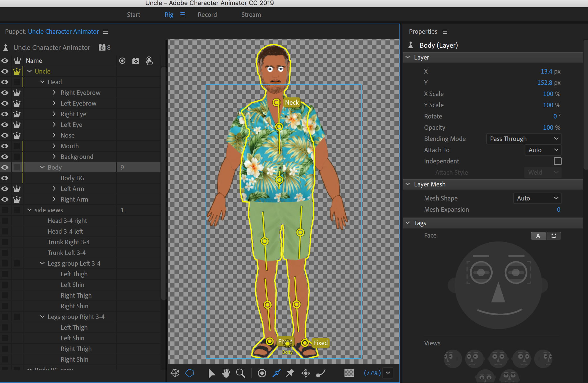Image resolution: width=588 pixels, height=383 pixels.
Task: Collapse the Body group
Action: pyautogui.click(x=42, y=167)
